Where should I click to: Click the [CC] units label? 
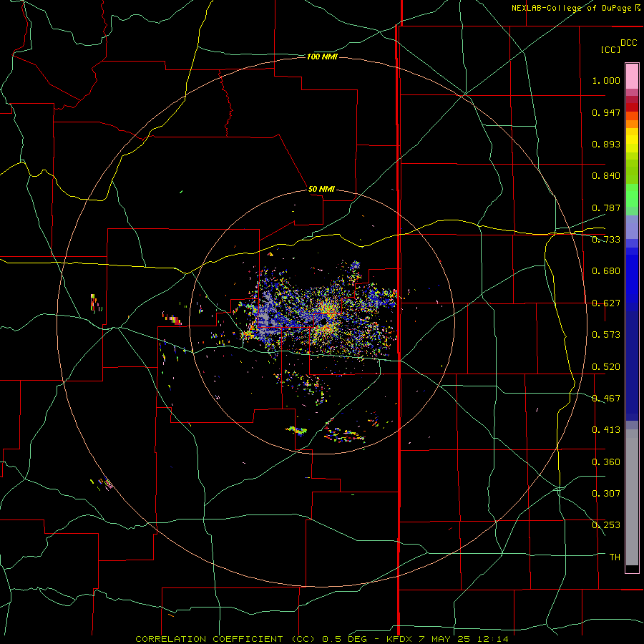611,49
